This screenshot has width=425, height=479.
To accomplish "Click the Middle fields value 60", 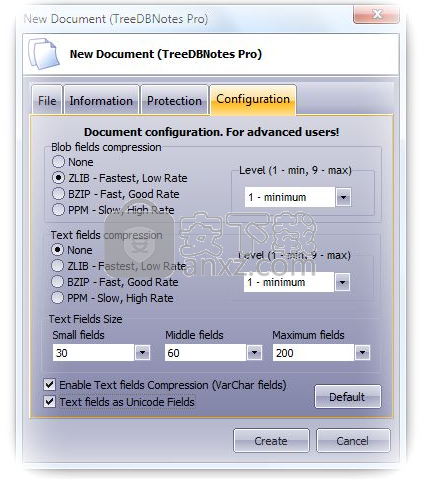I will [205, 353].
